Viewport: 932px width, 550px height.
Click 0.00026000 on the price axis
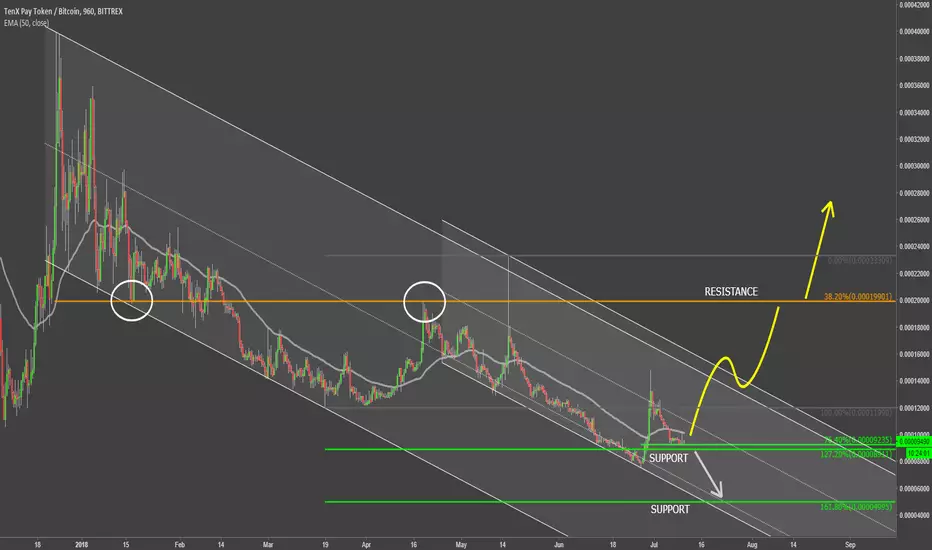pos(914,220)
